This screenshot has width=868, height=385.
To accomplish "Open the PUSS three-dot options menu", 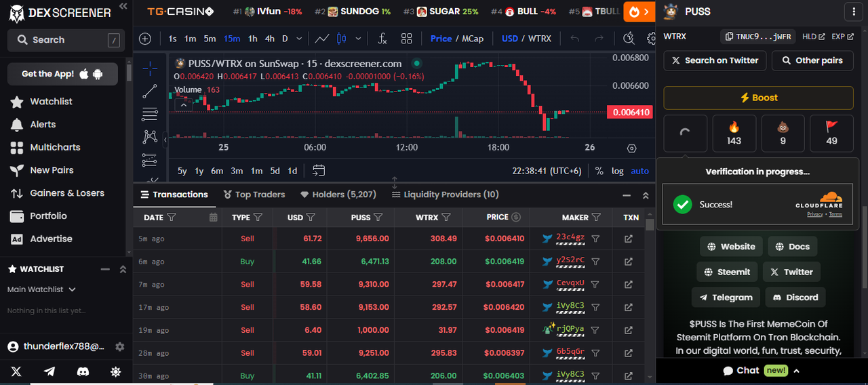I will point(852,11).
